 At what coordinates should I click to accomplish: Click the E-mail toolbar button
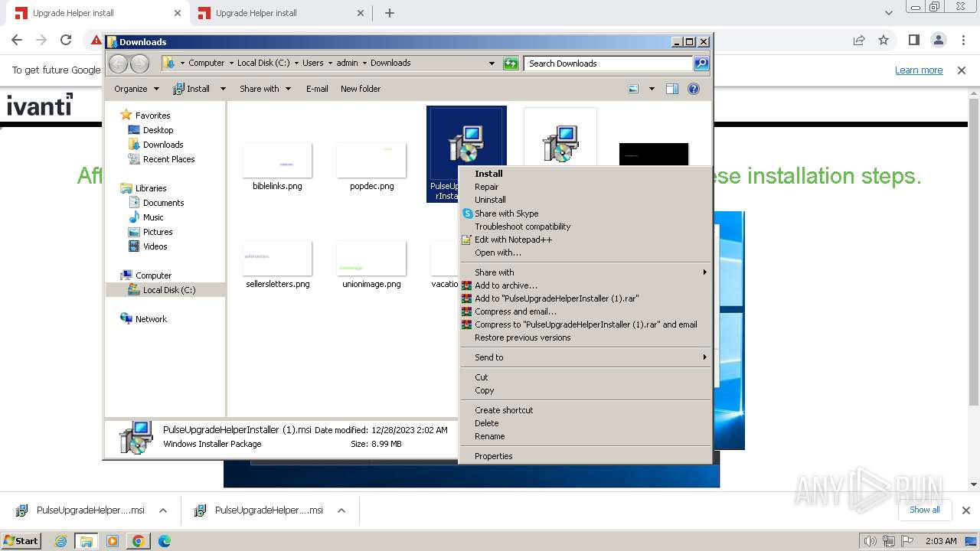tap(317, 89)
